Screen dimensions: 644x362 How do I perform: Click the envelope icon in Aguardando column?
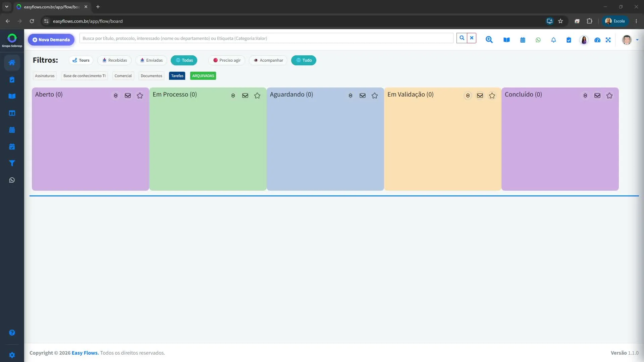click(x=363, y=96)
